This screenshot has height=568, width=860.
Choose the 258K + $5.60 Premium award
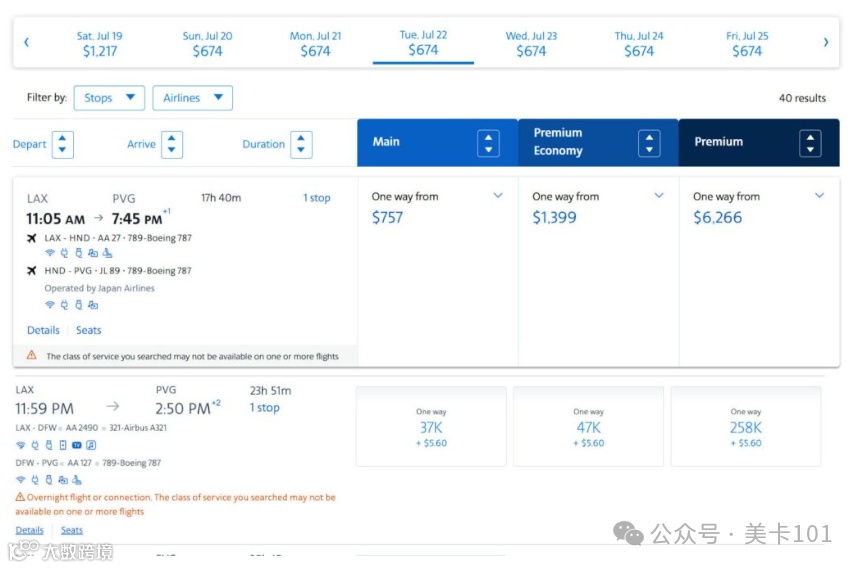tap(746, 427)
